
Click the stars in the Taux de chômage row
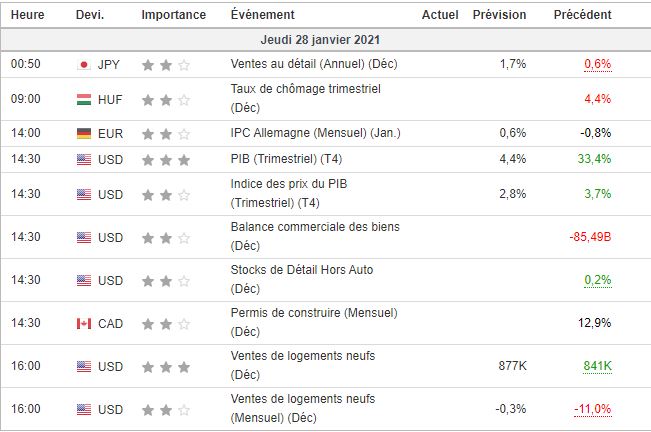(x=170, y=99)
